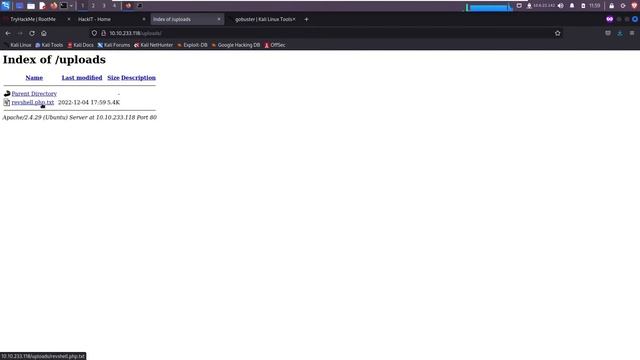This screenshot has height=360, width=640.
Task: Switch to workspace 3
Action: coord(104,6)
